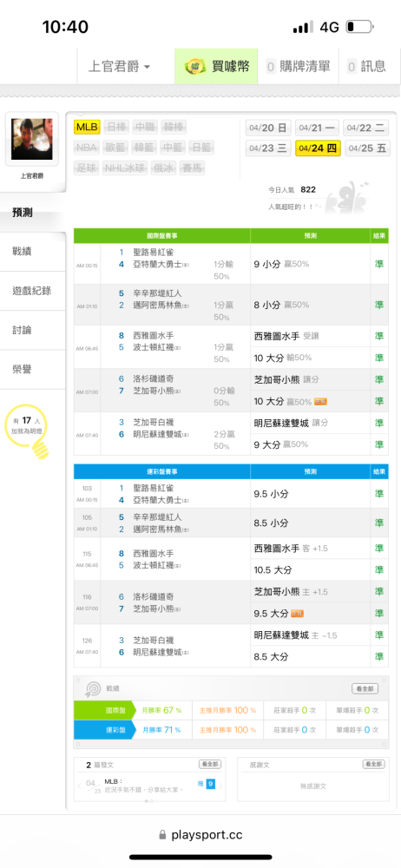Select the MLB league filter
This screenshot has width=401, height=868.
tap(87, 128)
